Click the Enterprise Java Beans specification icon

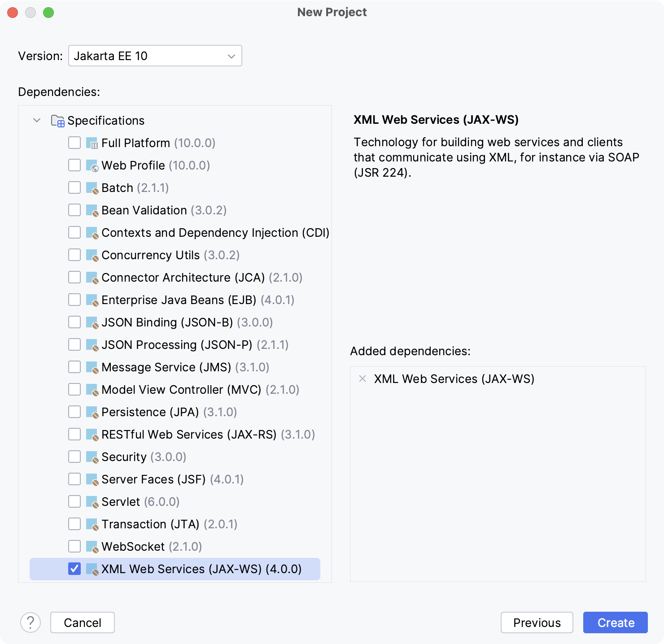point(91,300)
